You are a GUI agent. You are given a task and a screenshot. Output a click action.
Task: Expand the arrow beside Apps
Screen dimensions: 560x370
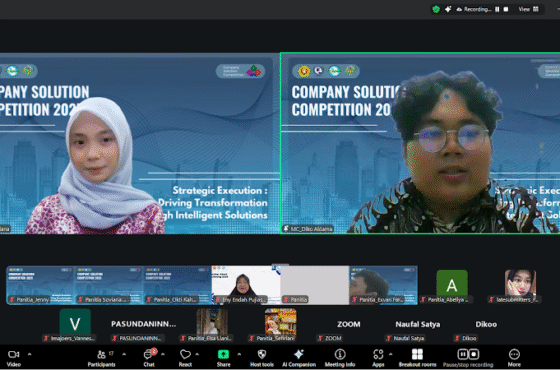[390, 354]
